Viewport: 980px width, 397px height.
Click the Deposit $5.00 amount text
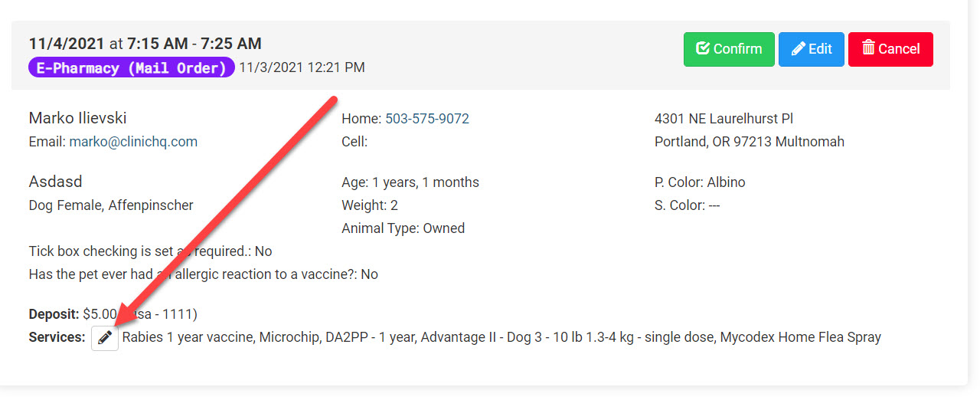pos(99,314)
